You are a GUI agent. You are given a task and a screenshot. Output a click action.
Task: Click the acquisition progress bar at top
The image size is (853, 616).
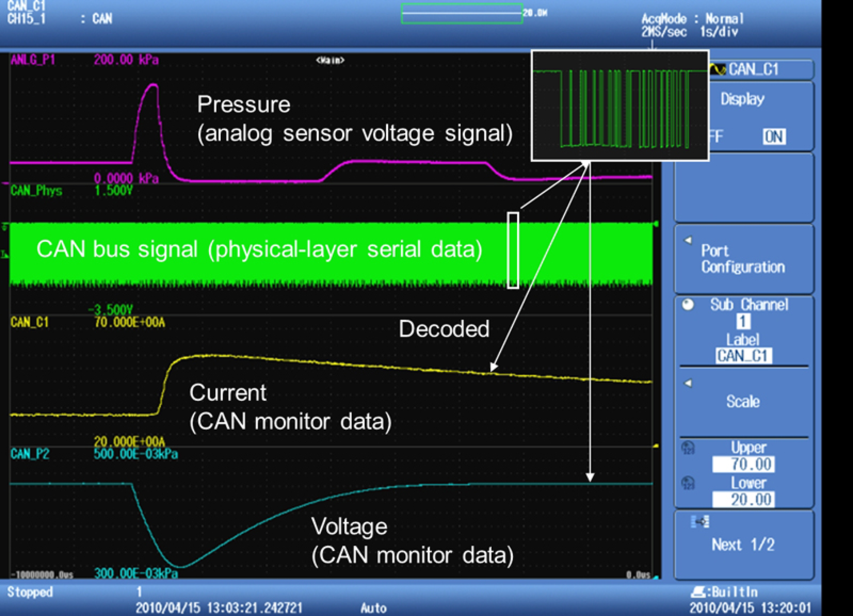(x=462, y=13)
